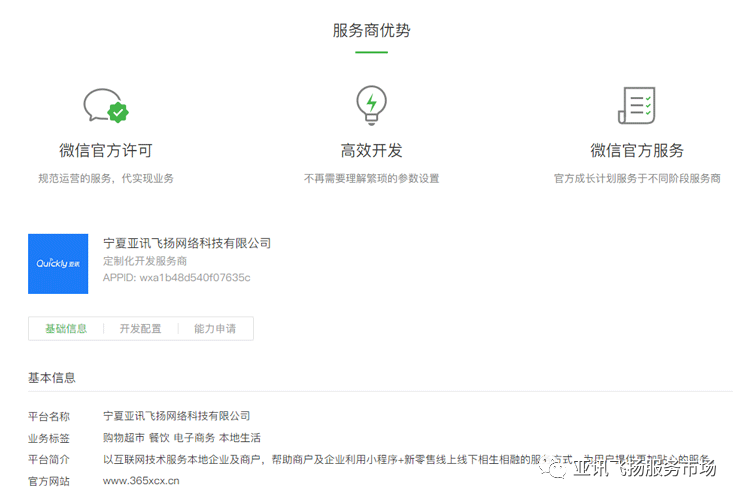
Task: Click the 不再需要理解繁琐的参数设置 description
Action: tap(371, 178)
